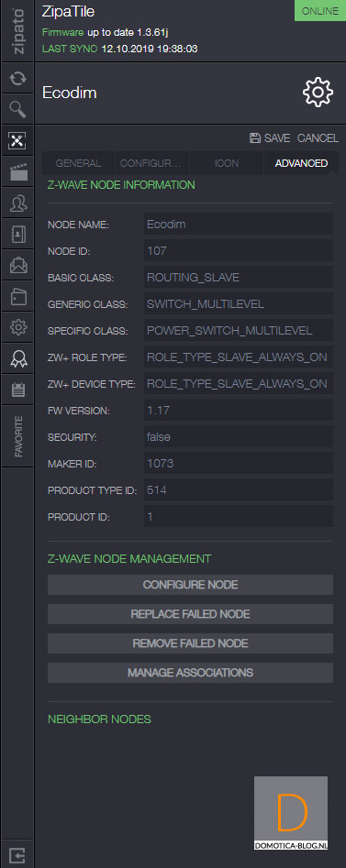Click the PRODUCT ID field 1

pos(239,516)
